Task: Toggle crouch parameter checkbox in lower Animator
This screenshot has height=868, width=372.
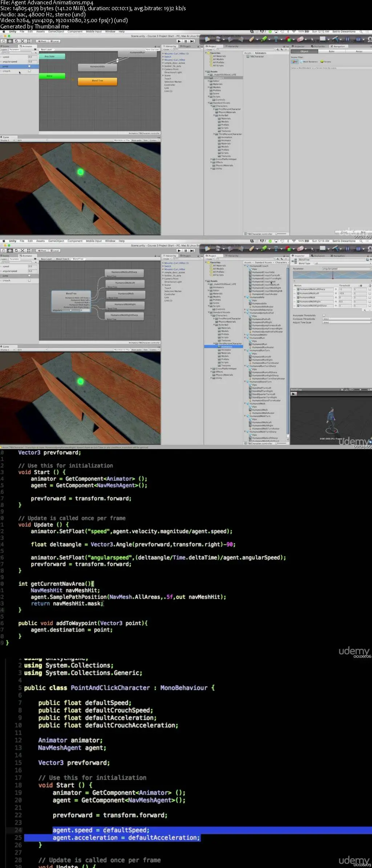Action: [29, 281]
